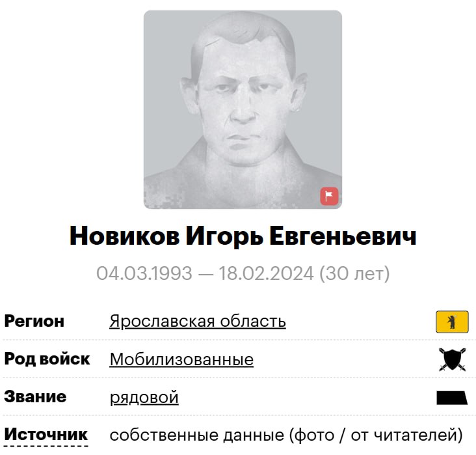Open the Ярославская область link
This screenshot has height=455, width=476.
pyautogui.click(x=198, y=322)
